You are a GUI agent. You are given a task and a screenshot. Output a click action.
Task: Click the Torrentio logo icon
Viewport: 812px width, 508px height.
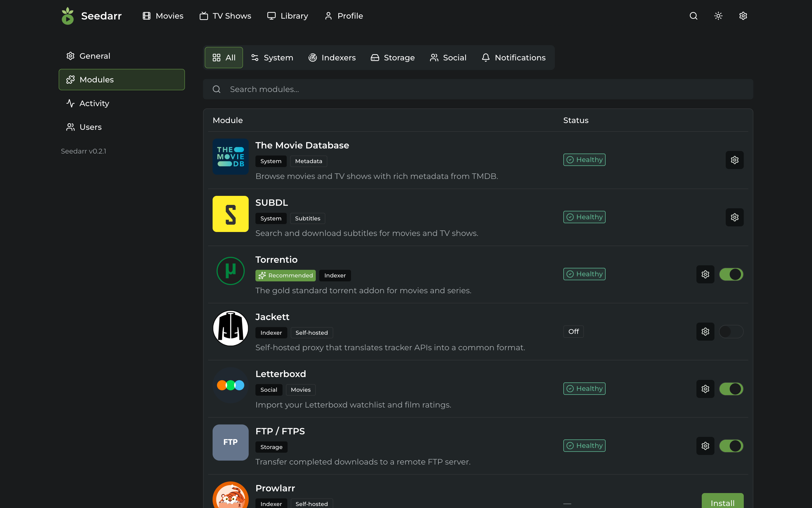[x=231, y=271]
